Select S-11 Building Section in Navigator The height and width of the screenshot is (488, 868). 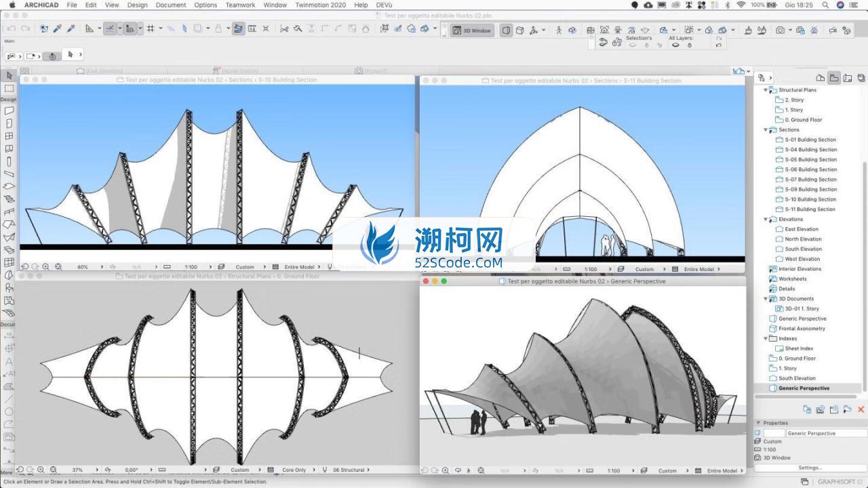tap(810, 209)
